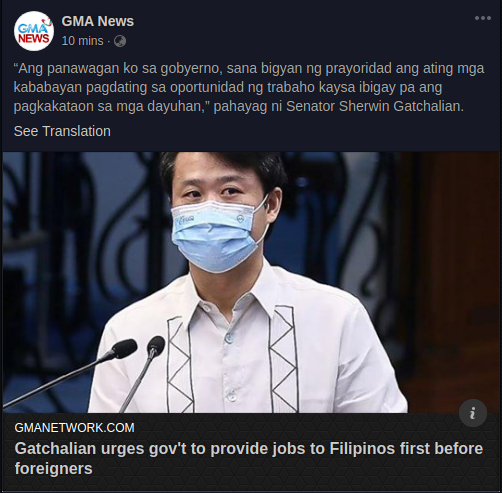Open the GMA News profile picture
This screenshot has width=502, height=493.
pyautogui.click(x=34, y=31)
